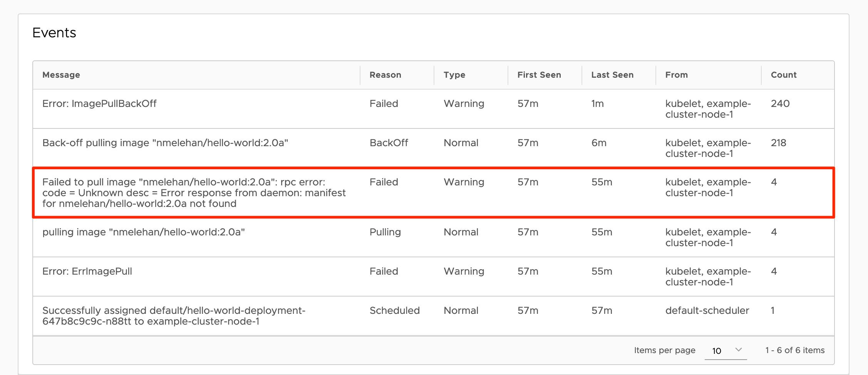The height and width of the screenshot is (375, 868).
Task: Click the default-scheduler source cell
Action: [x=707, y=311]
